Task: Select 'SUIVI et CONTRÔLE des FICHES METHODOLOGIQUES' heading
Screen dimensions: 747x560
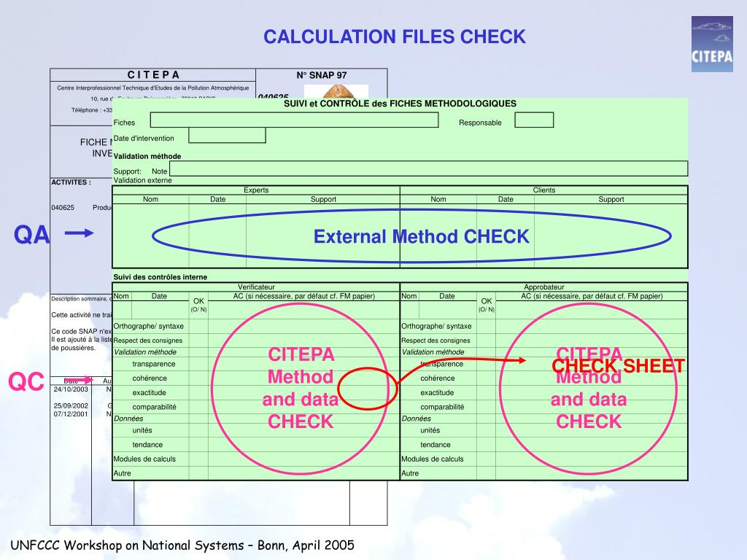Action: point(400,104)
